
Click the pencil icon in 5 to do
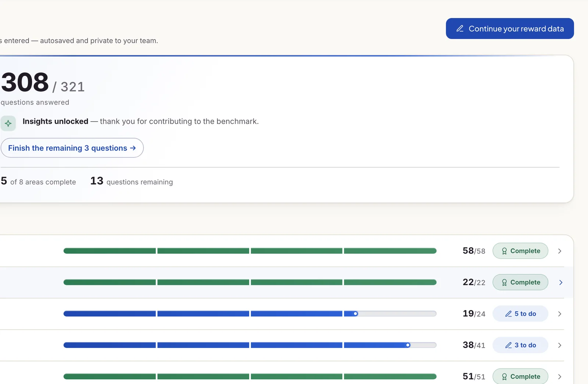(509, 314)
